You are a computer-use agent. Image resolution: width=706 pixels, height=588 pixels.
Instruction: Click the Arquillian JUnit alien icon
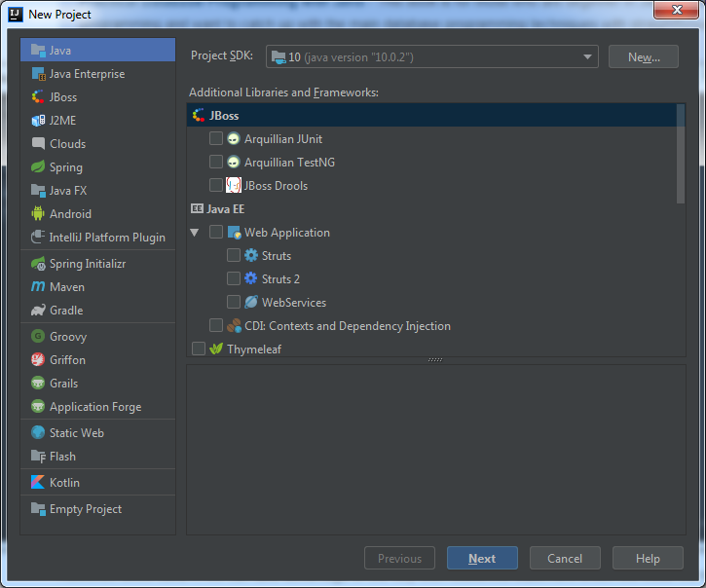234,138
